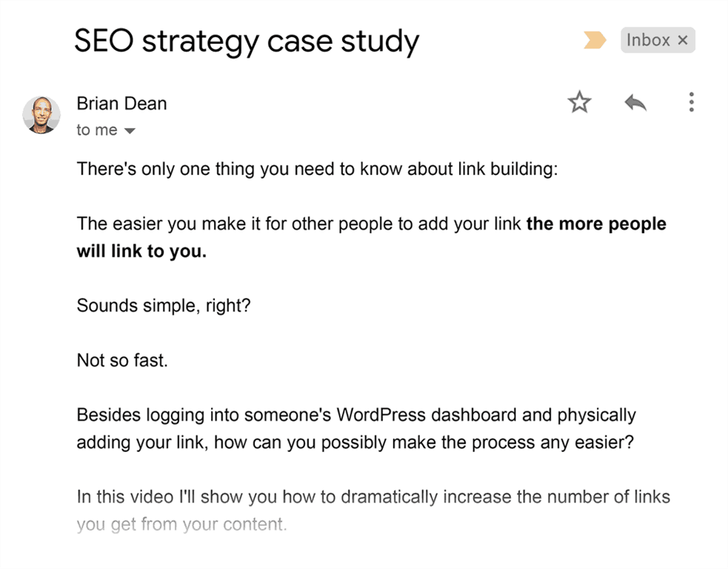Click the line "Sounds simple, right?"
The width and height of the screenshot is (728, 569).
coord(164,305)
